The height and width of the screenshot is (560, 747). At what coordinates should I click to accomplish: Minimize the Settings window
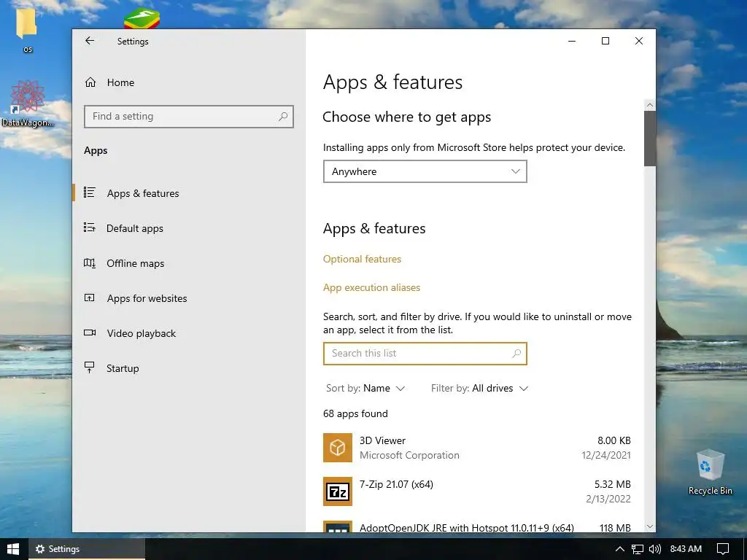click(x=572, y=41)
